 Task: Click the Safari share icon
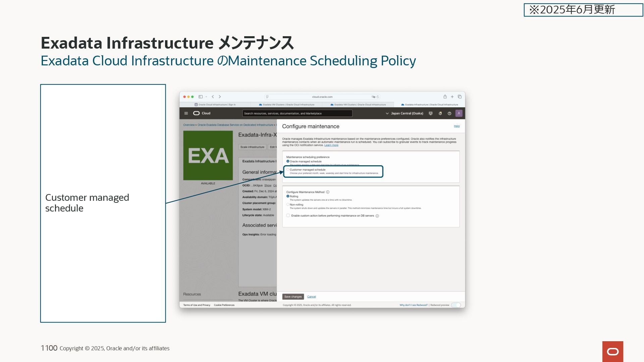pos(445,97)
